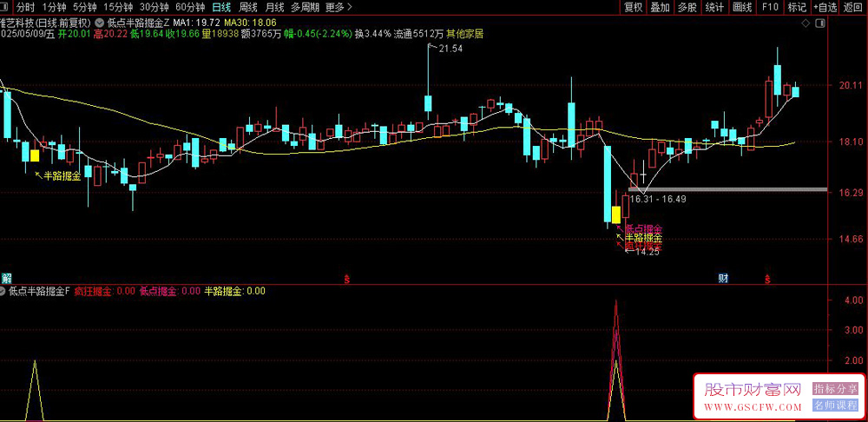The image size is (868, 422).
Task: Add the stock via +自选 watchlist button
Action: pos(825,7)
